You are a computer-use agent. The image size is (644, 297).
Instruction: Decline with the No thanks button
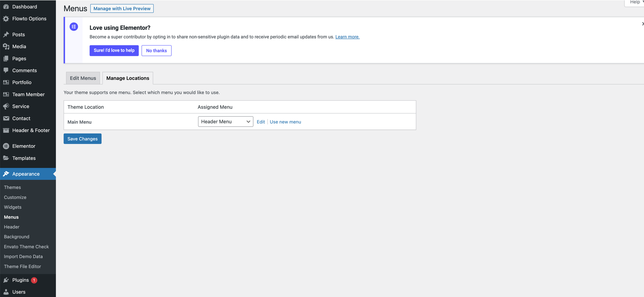pos(156,50)
